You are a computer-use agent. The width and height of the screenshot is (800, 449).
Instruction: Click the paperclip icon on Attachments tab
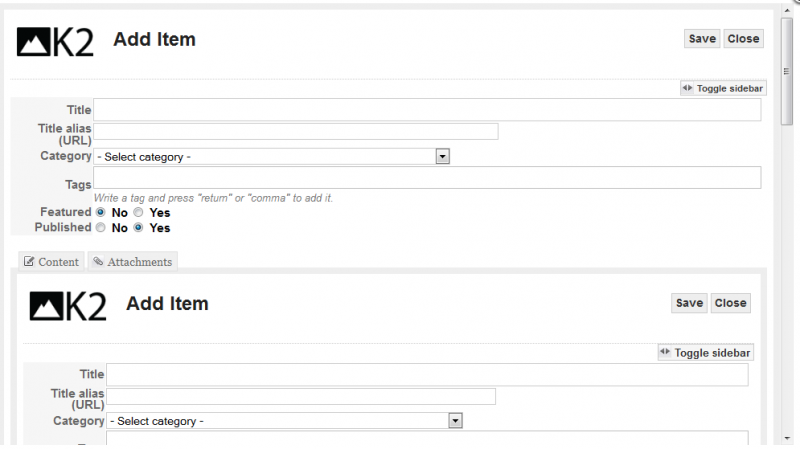tap(98, 261)
